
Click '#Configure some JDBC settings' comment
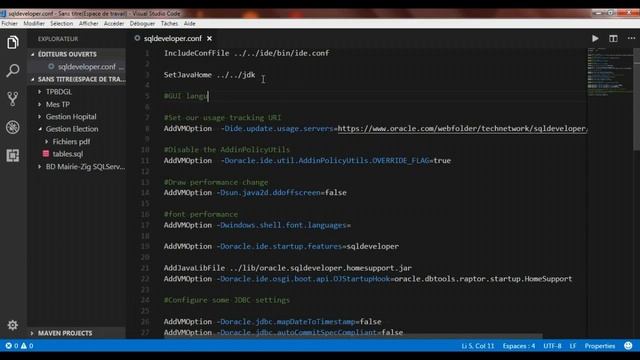227,300
